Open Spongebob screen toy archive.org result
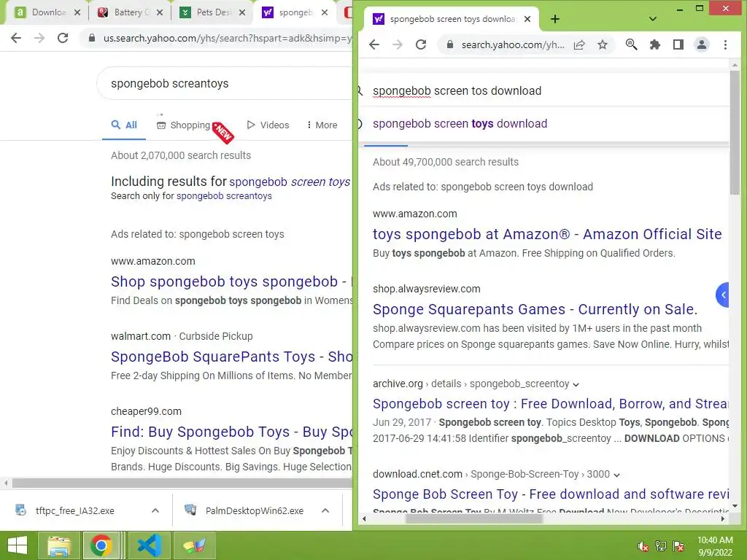Screen dimensions: 747x560 click(x=551, y=404)
